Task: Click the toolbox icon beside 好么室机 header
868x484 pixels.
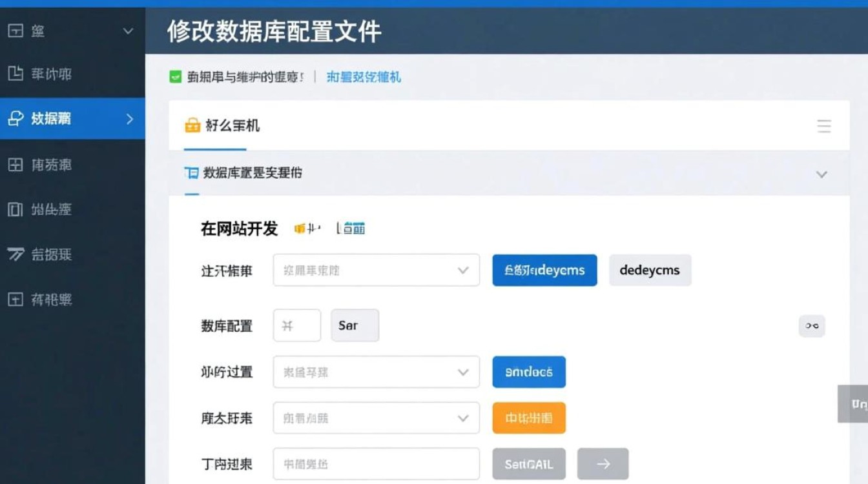Action: pos(193,125)
